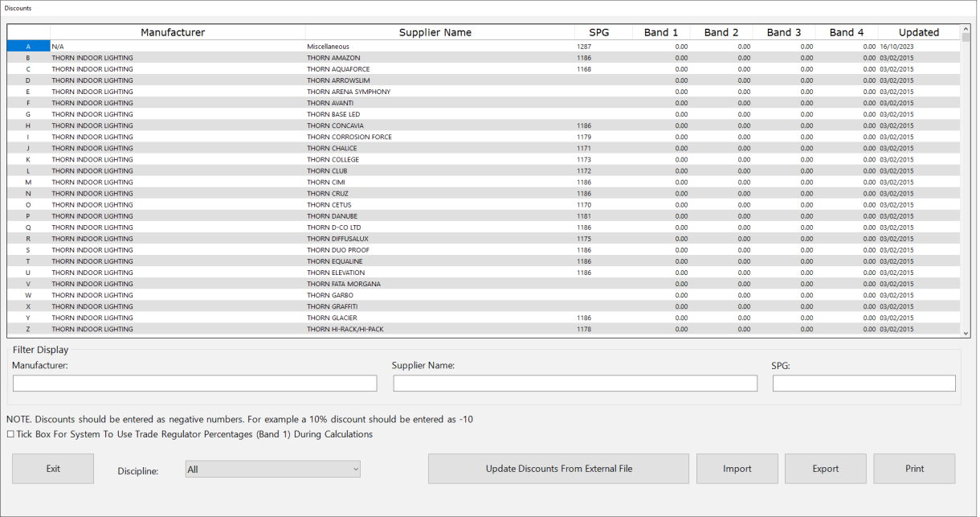Click the SPG column header
The height and width of the screenshot is (517, 980).
tap(599, 32)
